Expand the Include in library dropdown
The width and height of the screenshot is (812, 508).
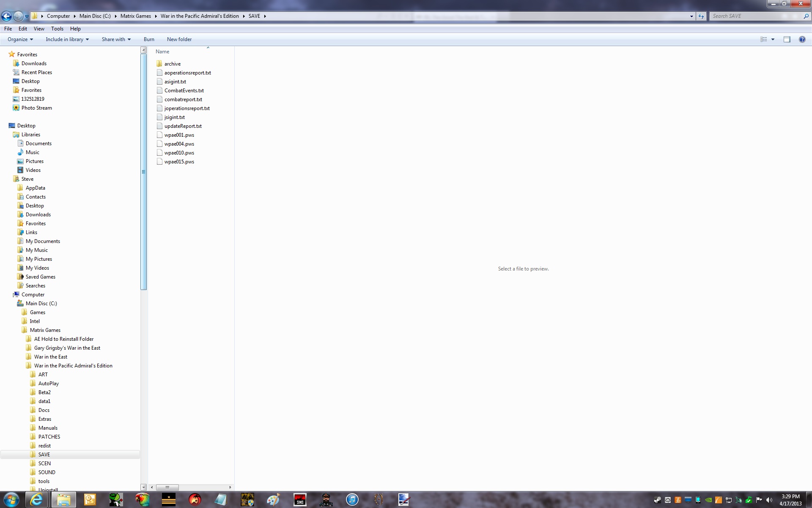pos(67,39)
